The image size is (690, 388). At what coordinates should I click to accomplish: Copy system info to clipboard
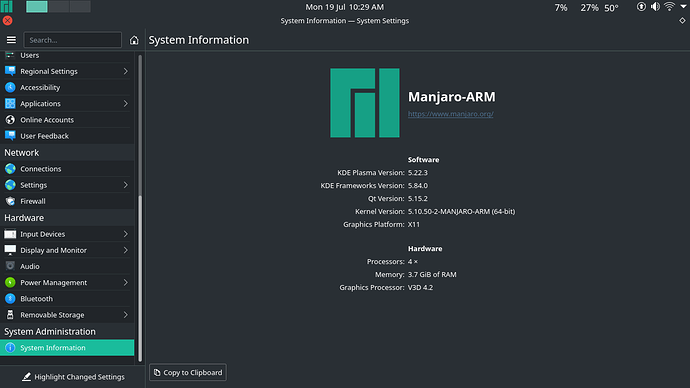[x=188, y=373]
